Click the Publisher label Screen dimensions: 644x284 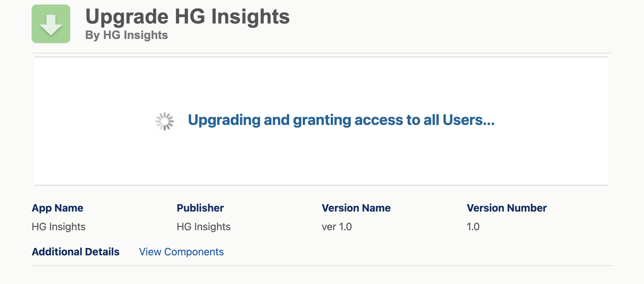[200, 208]
